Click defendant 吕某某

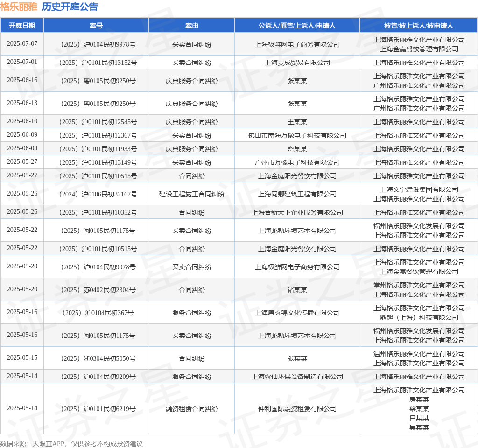click(419, 418)
